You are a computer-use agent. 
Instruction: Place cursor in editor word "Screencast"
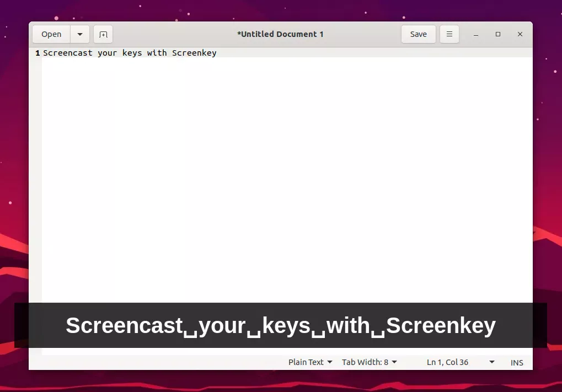[x=67, y=53]
